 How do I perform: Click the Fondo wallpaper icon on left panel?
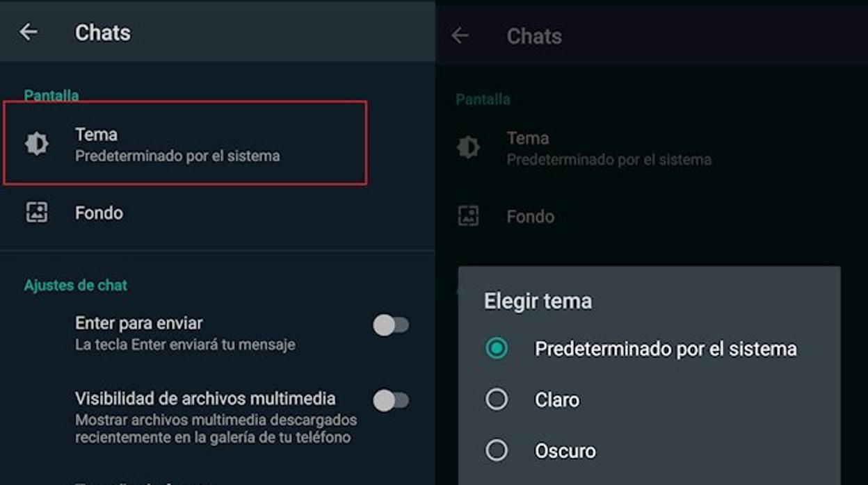37,213
